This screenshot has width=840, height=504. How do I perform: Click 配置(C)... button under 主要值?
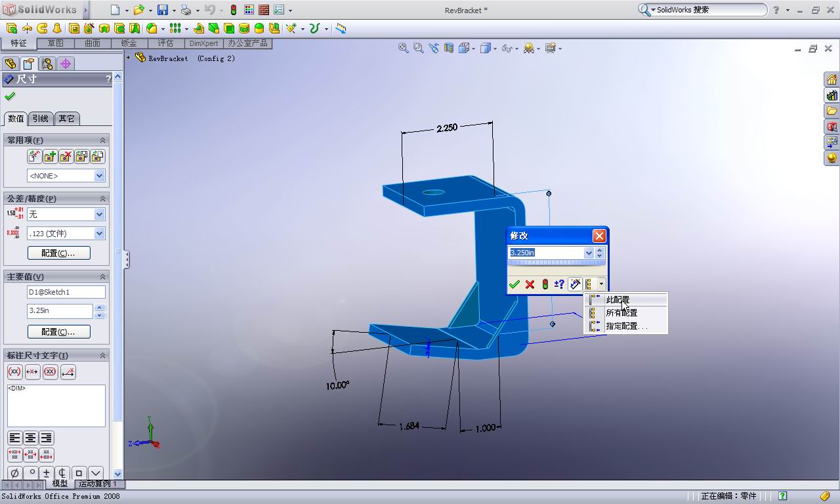[x=58, y=332]
